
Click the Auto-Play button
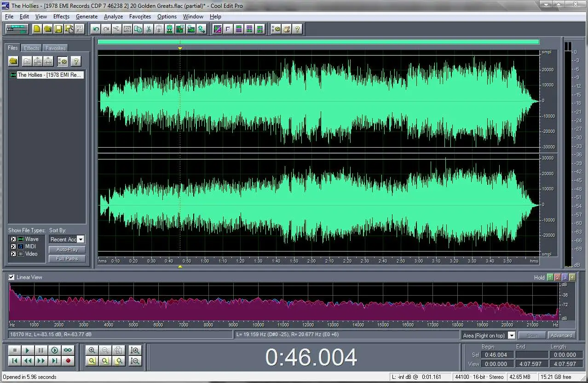point(67,249)
